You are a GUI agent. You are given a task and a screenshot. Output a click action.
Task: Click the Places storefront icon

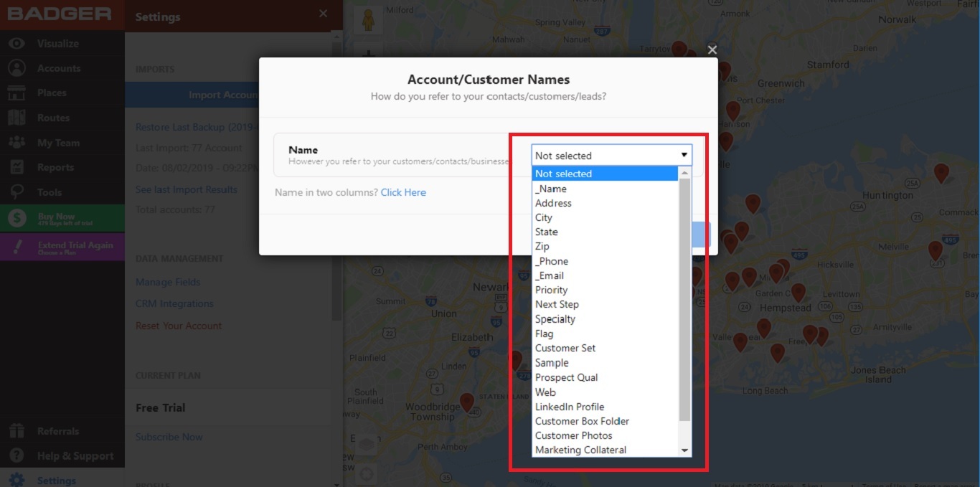pos(17,93)
